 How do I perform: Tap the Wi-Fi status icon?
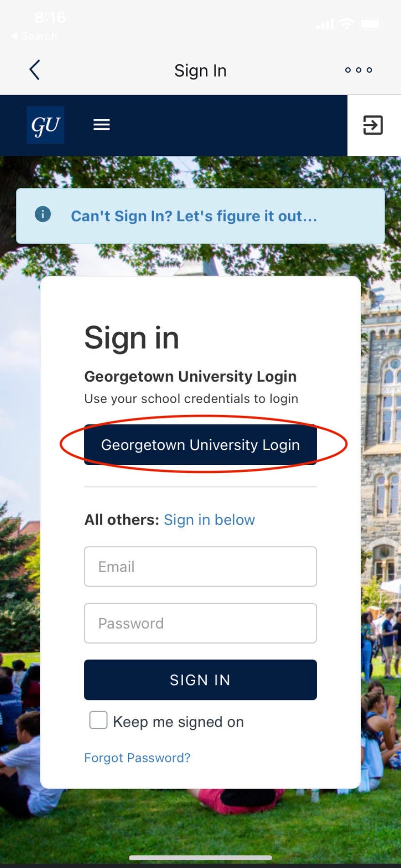[347, 24]
